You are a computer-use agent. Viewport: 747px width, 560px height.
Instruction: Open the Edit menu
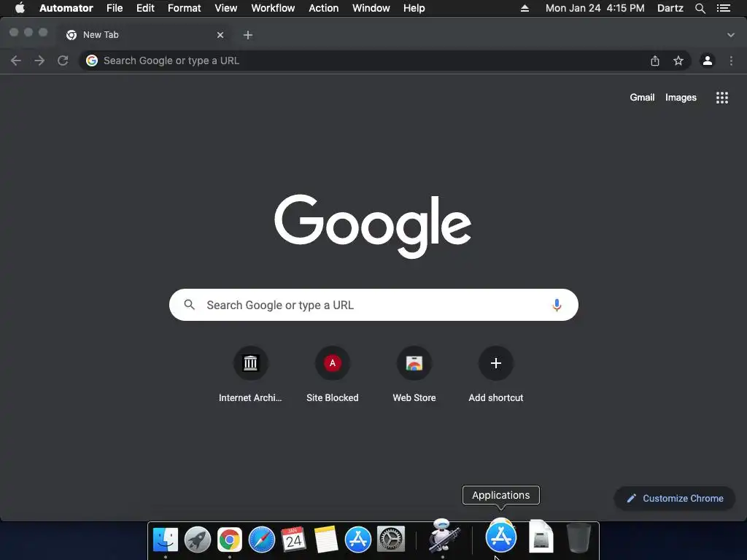tap(145, 8)
